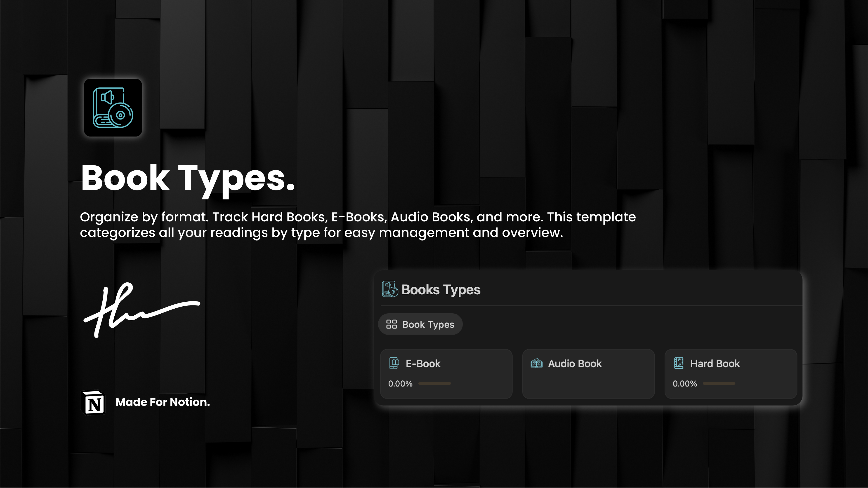Image resolution: width=868 pixels, height=488 pixels.
Task: Click the Notion logo icon
Action: pos(93,403)
